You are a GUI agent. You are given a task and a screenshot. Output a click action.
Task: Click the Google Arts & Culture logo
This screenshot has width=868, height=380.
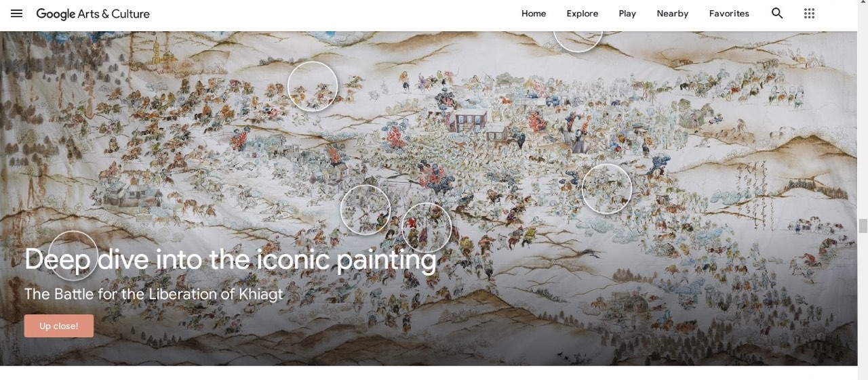click(x=93, y=14)
